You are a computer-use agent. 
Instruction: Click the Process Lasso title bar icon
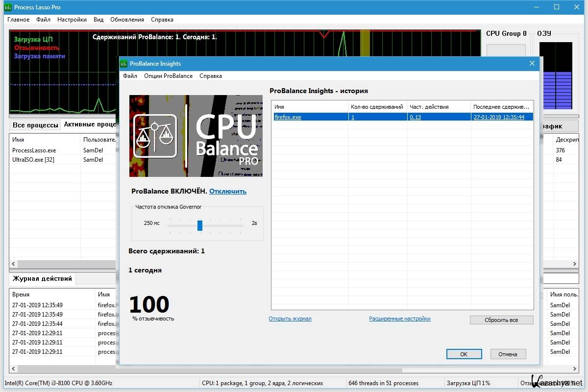coord(7,7)
